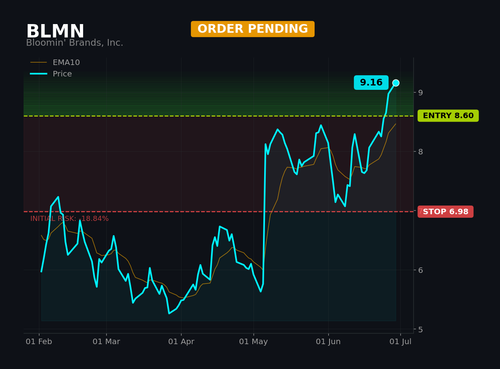Viewport: 500px width, 369px height.
Task: Click the 9.16 current price label
Action: (x=371, y=82)
